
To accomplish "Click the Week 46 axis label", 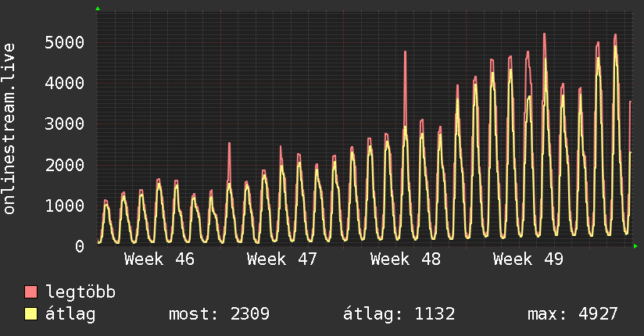I will coord(159,259).
